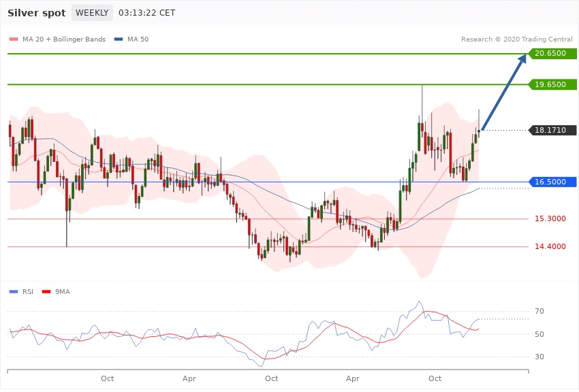Viewport: 579px width, 392px height.
Task: Click the Silver spot chart title
Action: click(37, 13)
